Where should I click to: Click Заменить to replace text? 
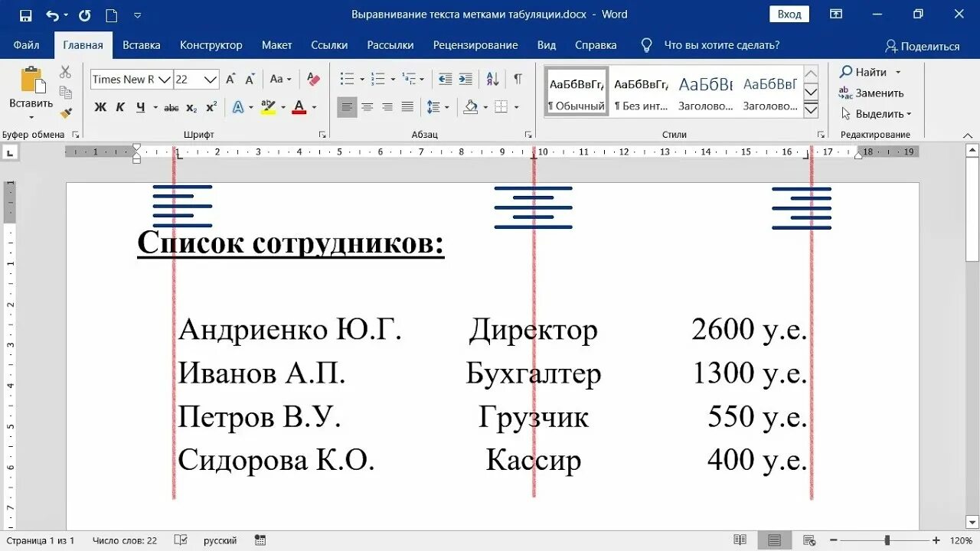coord(871,93)
